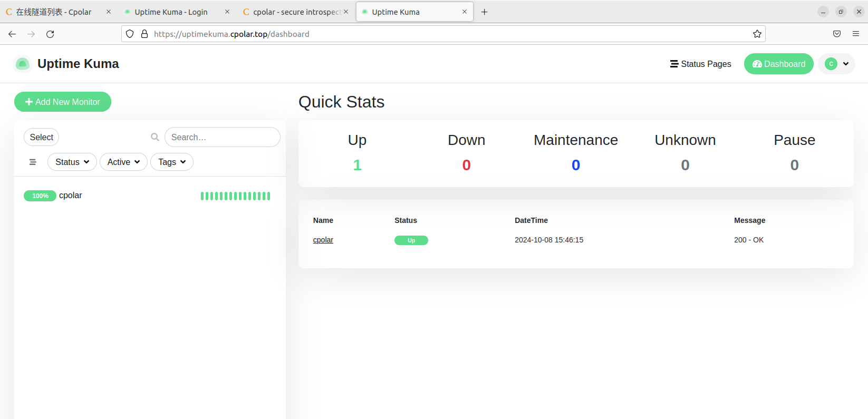Click the Save to Pocket icon
Viewport: 868px width, 419px height.
(x=836, y=34)
